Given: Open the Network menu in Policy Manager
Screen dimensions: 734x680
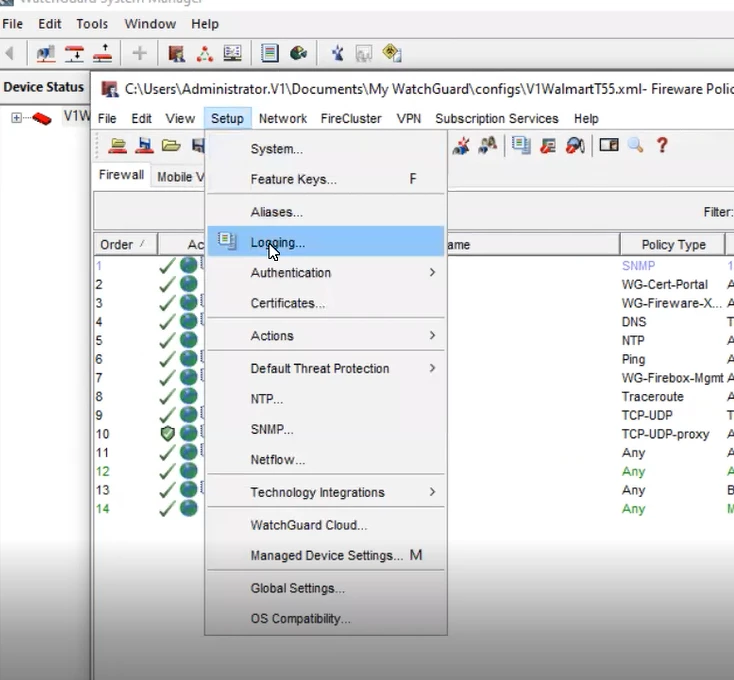Looking at the screenshot, I should click(x=283, y=118).
